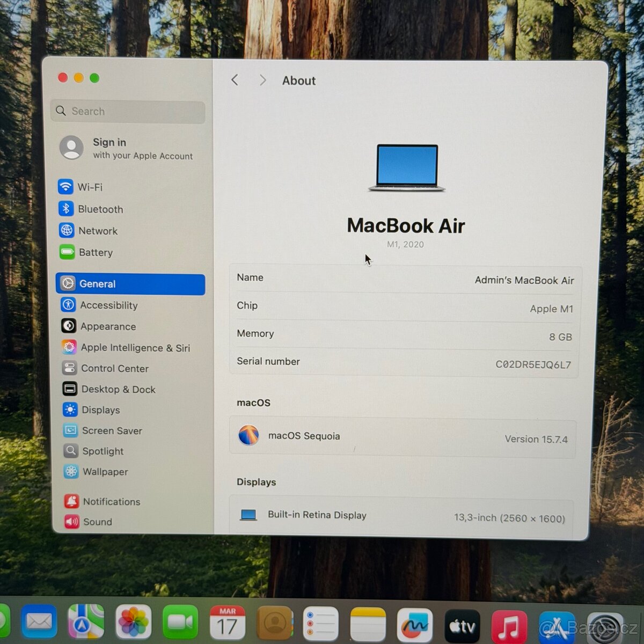Open Sound settings
Viewport: 644px width, 644px height.
(x=88, y=522)
